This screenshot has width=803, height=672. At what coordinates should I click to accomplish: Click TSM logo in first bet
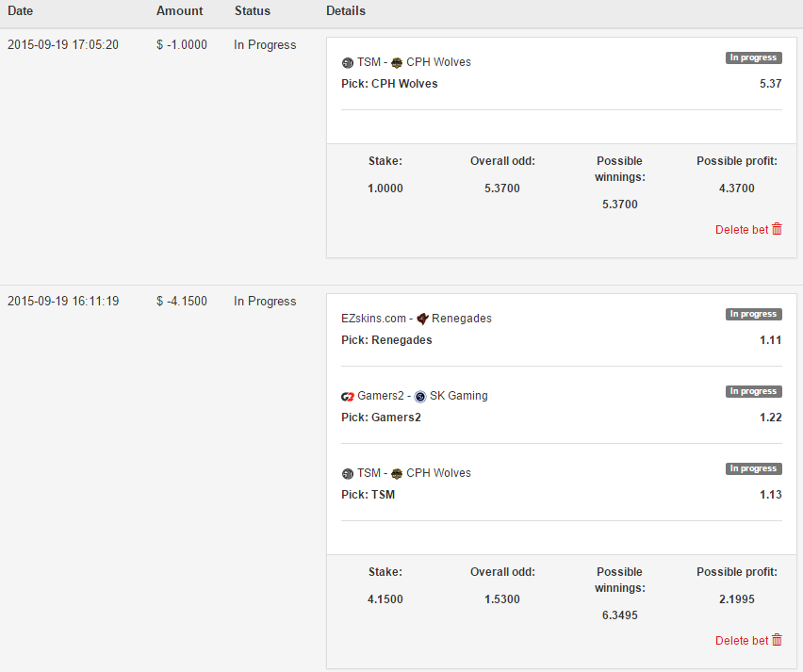(x=348, y=63)
